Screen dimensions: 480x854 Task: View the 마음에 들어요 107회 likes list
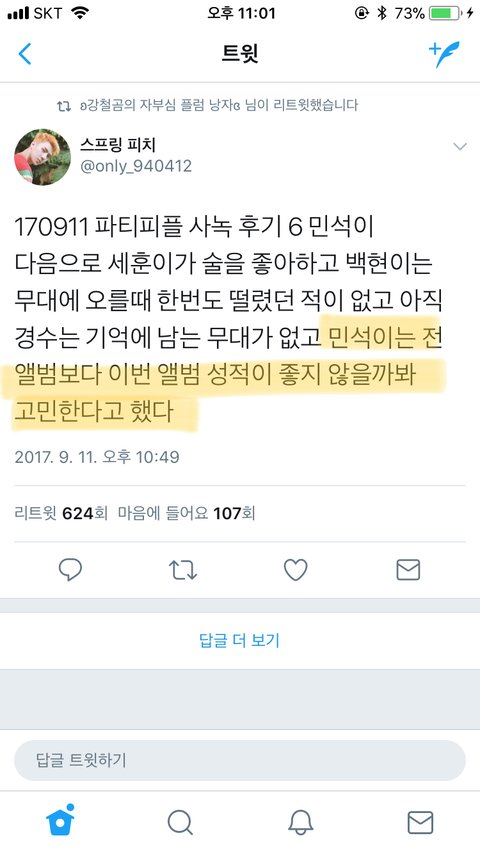(186, 513)
